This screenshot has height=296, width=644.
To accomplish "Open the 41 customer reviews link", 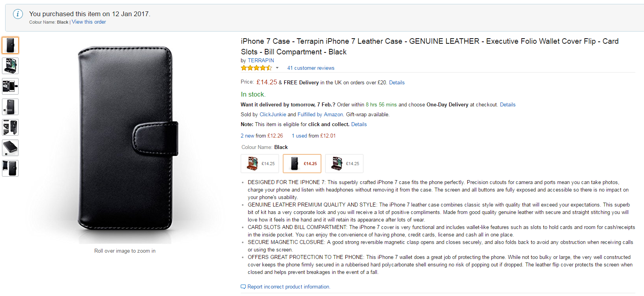I will coord(311,68).
